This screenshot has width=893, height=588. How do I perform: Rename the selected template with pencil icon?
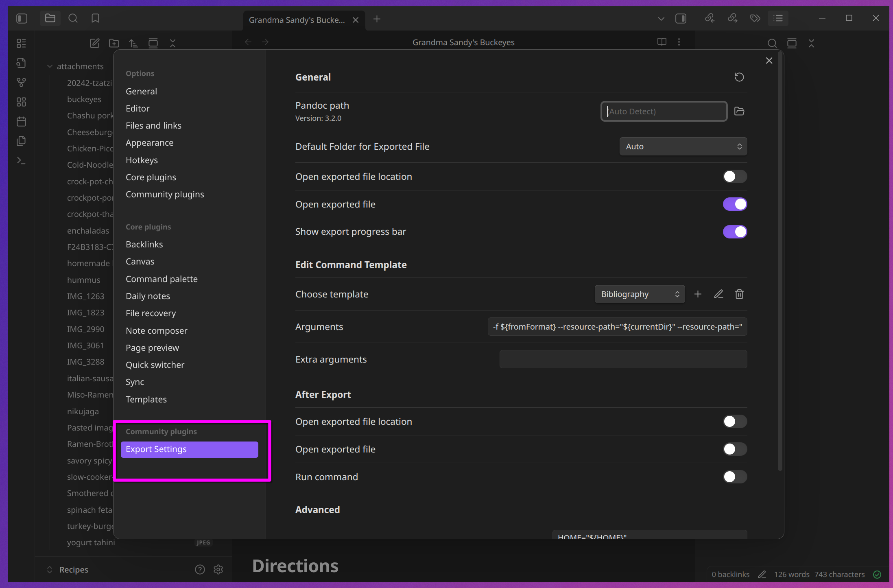718,294
